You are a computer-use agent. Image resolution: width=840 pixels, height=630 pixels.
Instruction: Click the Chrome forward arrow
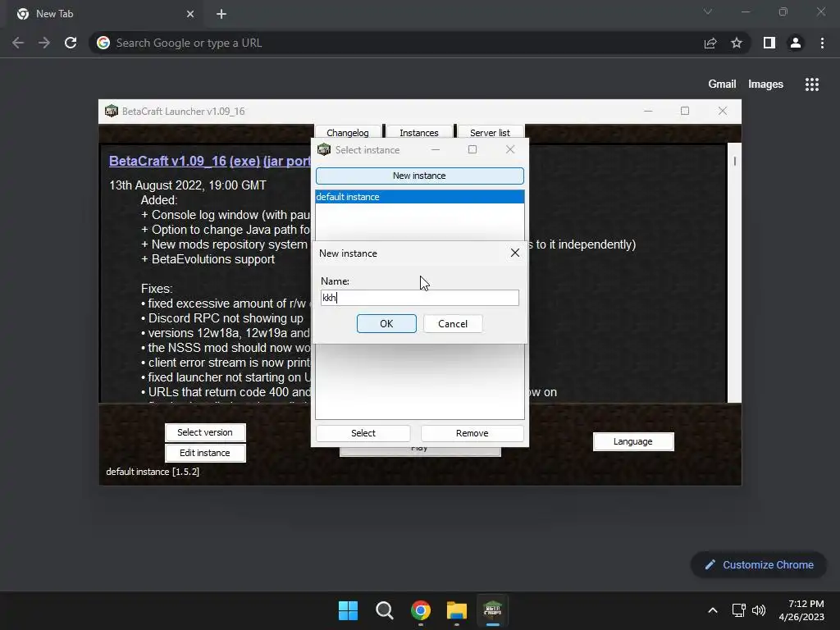[x=44, y=43]
